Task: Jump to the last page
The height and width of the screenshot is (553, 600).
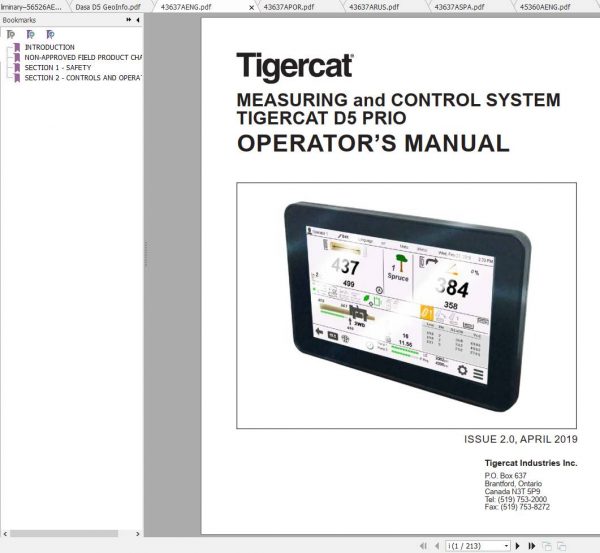Action: [532, 546]
